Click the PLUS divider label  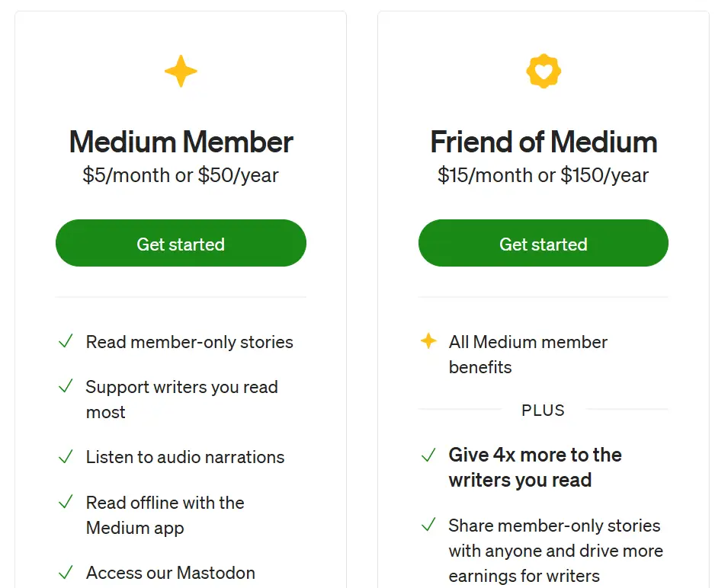click(543, 411)
